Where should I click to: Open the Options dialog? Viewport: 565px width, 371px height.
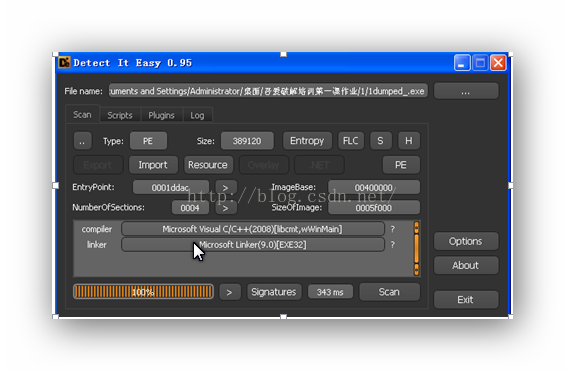point(466,241)
